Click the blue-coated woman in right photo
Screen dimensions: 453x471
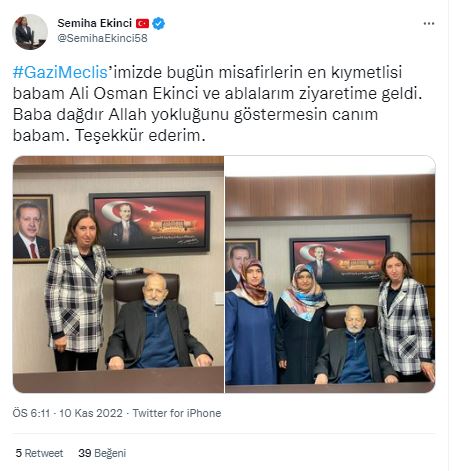[251, 322]
